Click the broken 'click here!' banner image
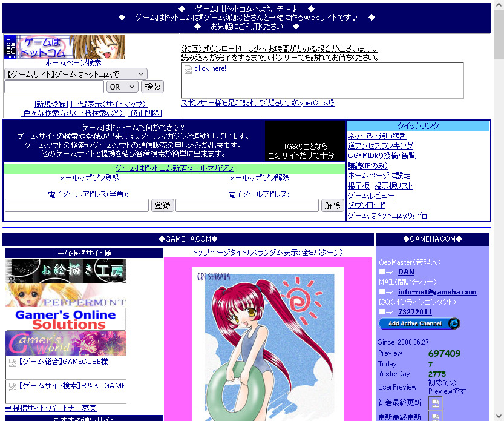The image size is (504, 421). tap(322, 81)
